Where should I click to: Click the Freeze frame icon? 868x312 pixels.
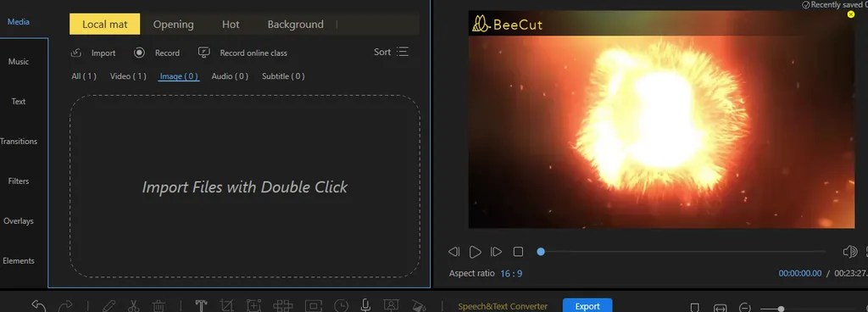314,306
